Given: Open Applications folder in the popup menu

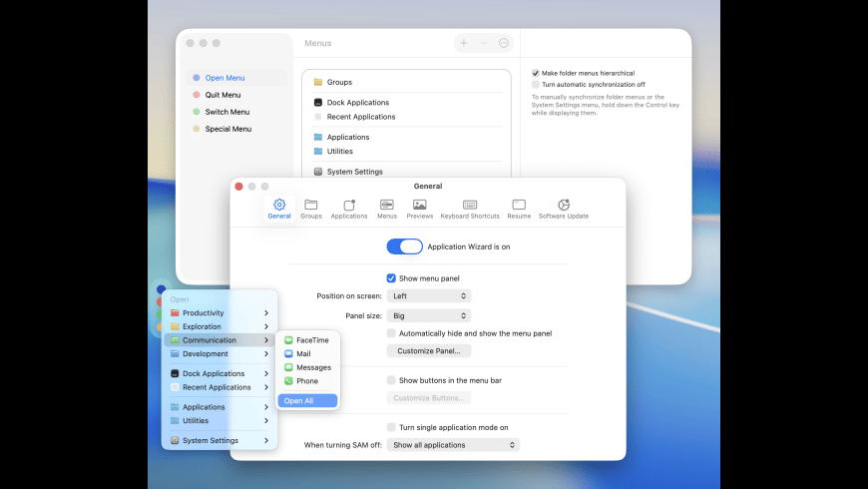Looking at the screenshot, I should [x=219, y=406].
